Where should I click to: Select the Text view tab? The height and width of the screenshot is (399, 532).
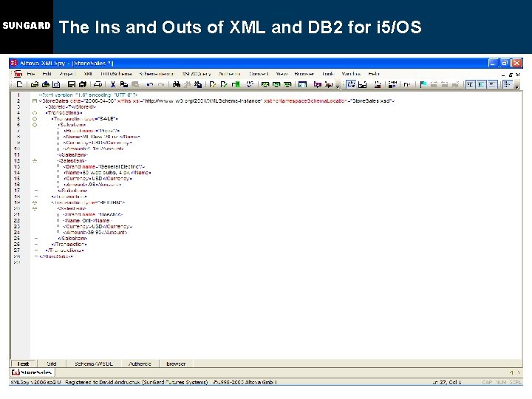tap(23, 364)
